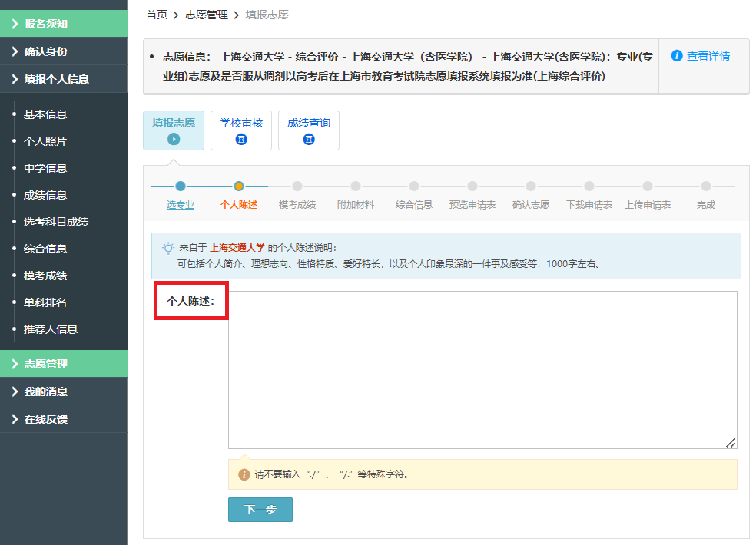
Task: Click the 预览申请表 step label
Action: click(472, 205)
